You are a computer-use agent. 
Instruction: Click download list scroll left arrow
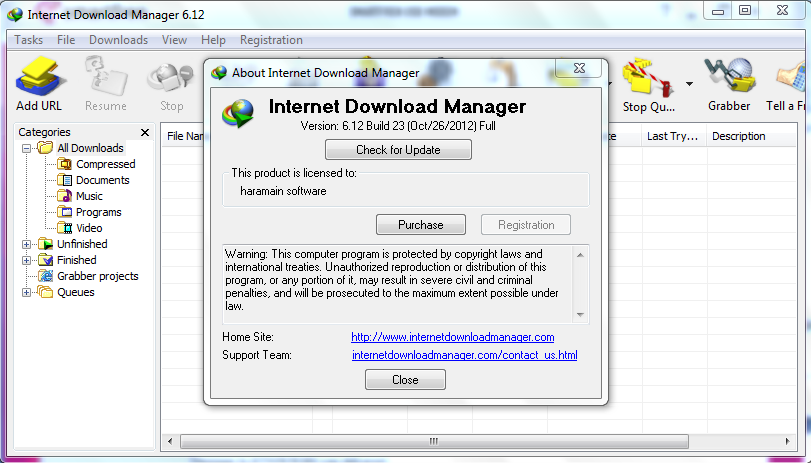170,441
